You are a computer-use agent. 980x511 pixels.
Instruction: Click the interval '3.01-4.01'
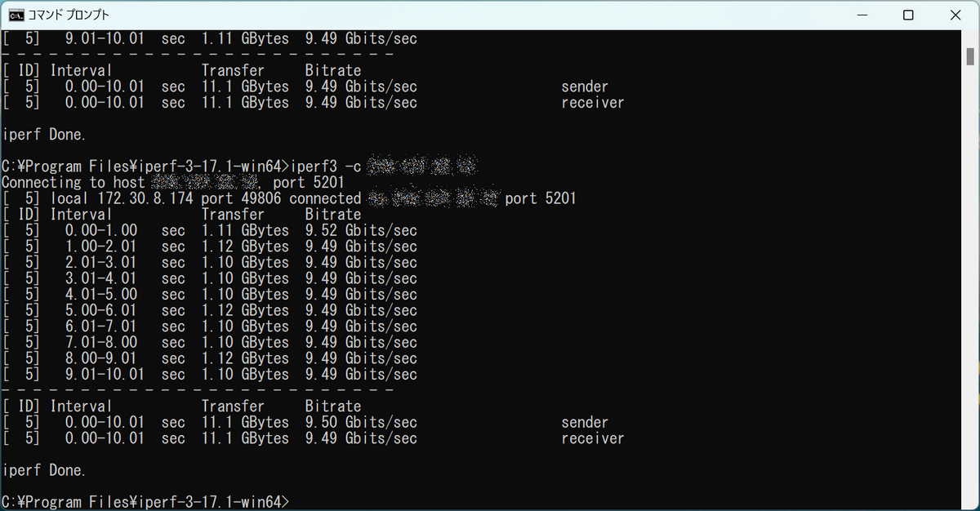101,278
